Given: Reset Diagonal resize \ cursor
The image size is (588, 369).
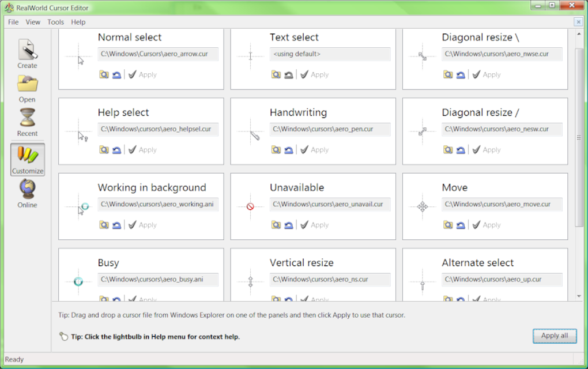Looking at the screenshot, I should [x=461, y=74].
